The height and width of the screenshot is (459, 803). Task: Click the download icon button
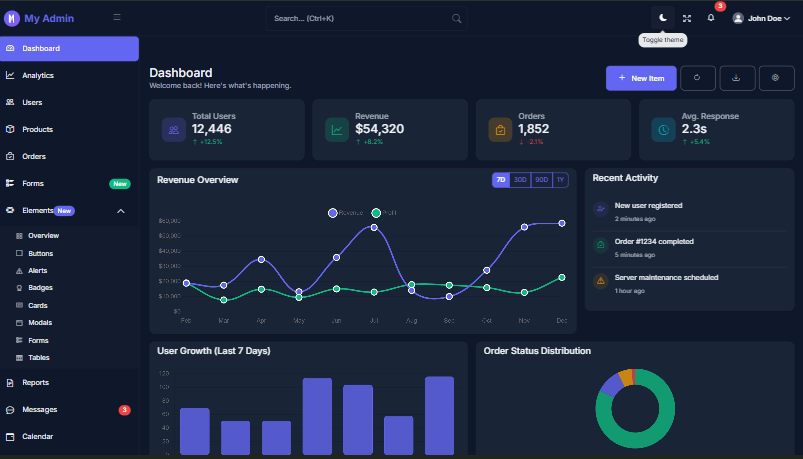pyautogui.click(x=737, y=78)
